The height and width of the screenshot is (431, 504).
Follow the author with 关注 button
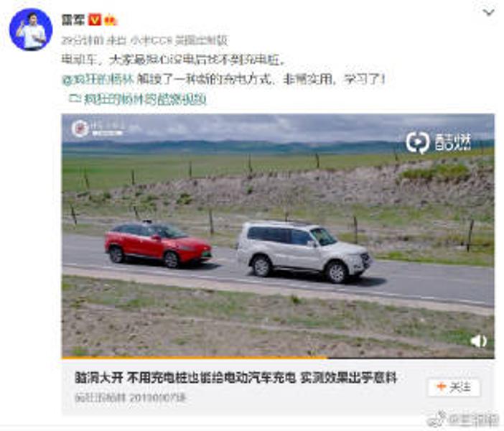coord(454,388)
